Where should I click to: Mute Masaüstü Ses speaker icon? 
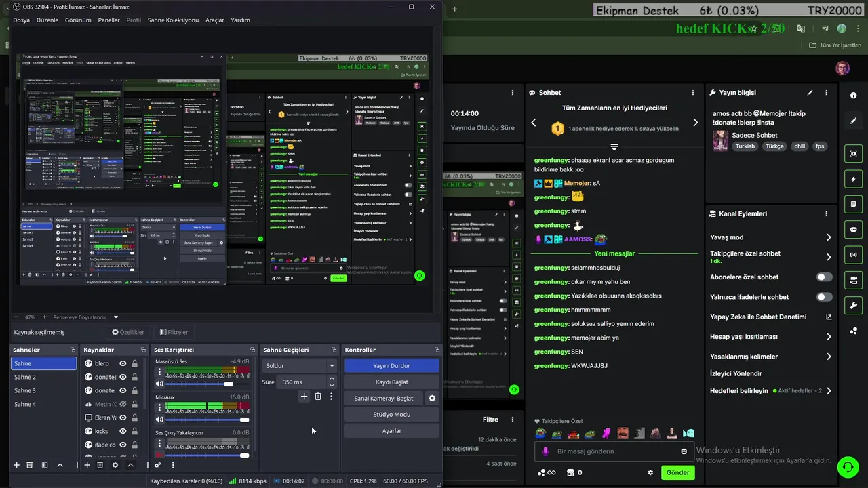click(159, 384)
